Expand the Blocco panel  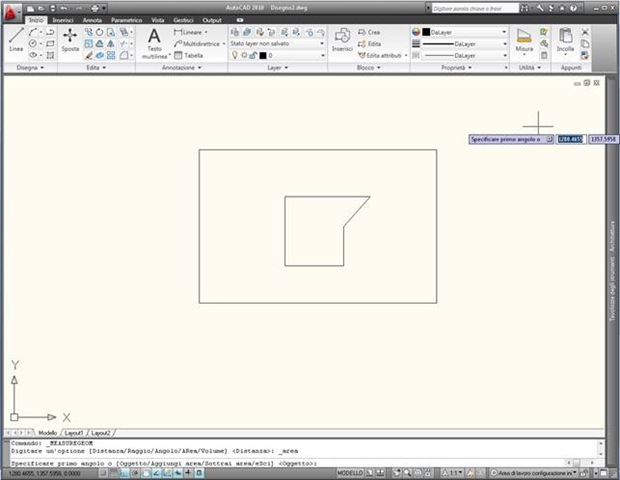tap(369, 68)
